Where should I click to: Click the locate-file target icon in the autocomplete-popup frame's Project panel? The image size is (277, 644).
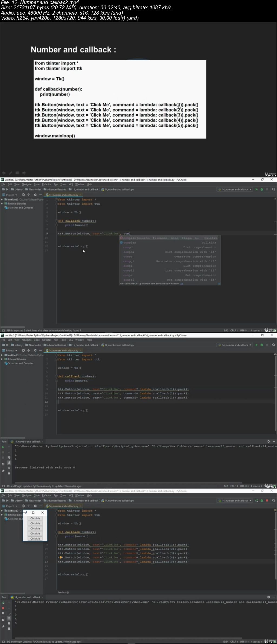click(x=23, y=195)
